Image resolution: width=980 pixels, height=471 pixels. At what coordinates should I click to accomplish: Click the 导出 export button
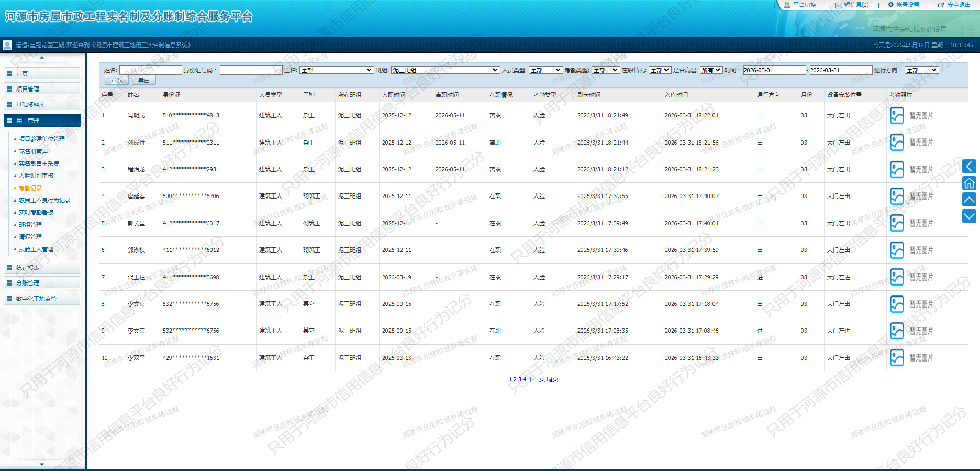(x=144, y=81)
